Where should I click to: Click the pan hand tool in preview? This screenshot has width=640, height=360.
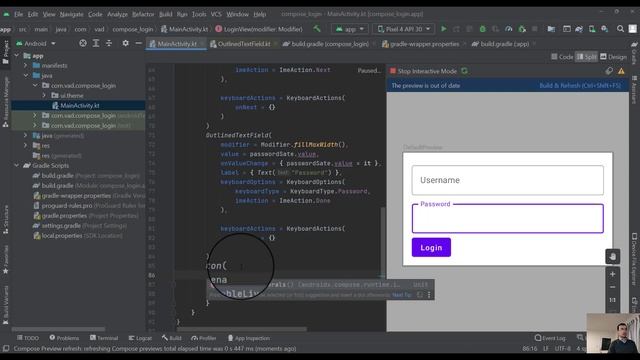point(612,257)
